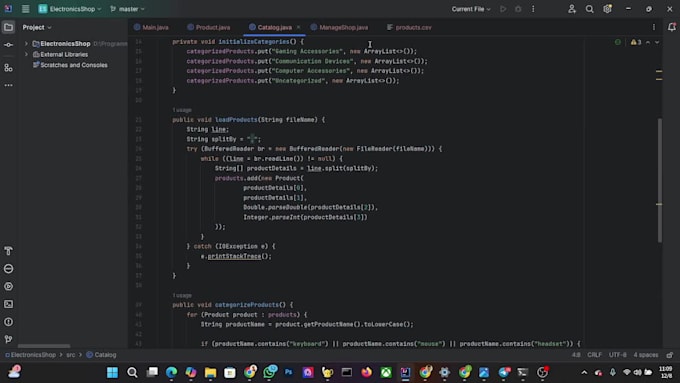Click the editor vertical scrollbar
The width and height of the screenshot is (680, 383).
[x=660, y=180]
